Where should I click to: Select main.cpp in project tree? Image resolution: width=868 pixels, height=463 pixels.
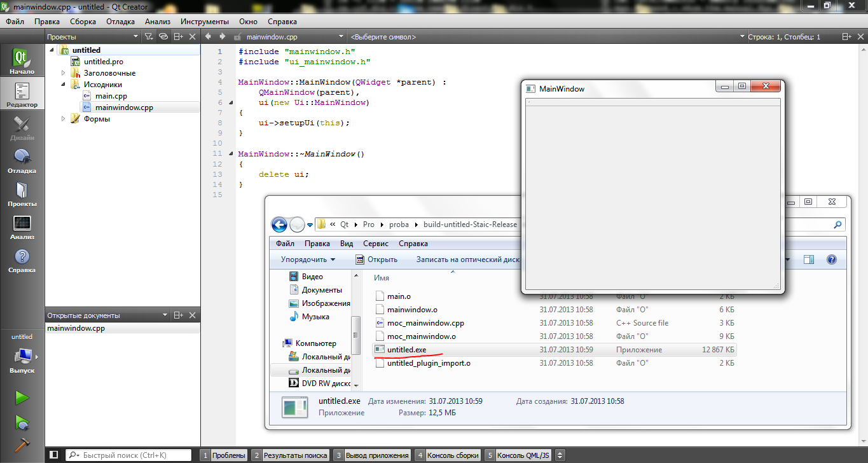tap(111, 96)
